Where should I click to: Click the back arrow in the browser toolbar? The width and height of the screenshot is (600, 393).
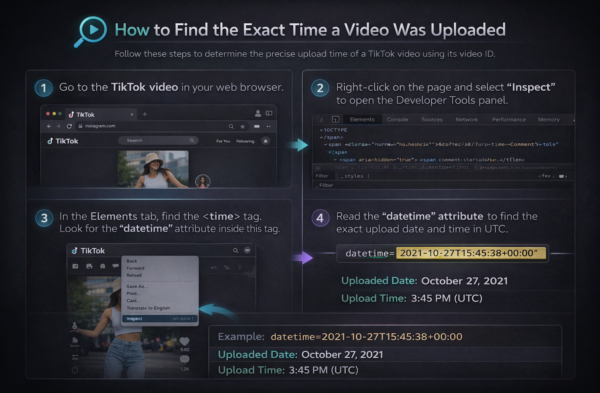click(x=49, y=126)
